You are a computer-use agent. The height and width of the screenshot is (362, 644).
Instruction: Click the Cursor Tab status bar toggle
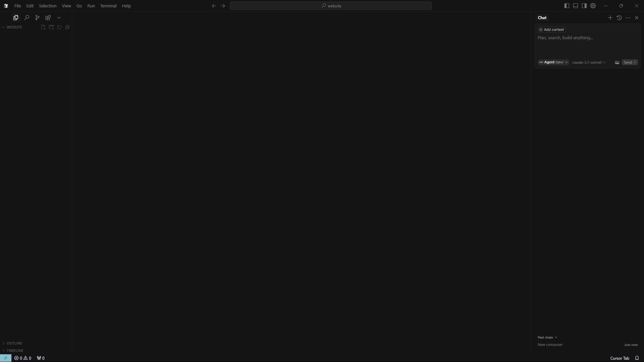[620, 358]
